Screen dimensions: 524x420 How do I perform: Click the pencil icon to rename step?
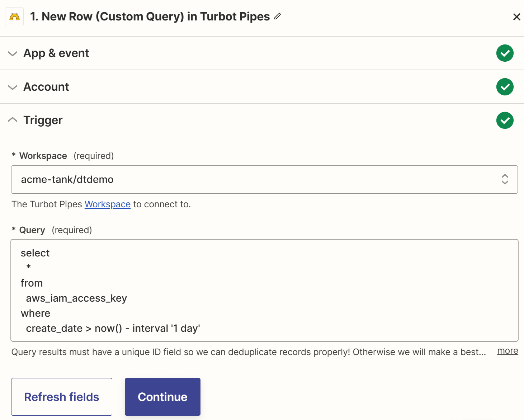(278, 16)
